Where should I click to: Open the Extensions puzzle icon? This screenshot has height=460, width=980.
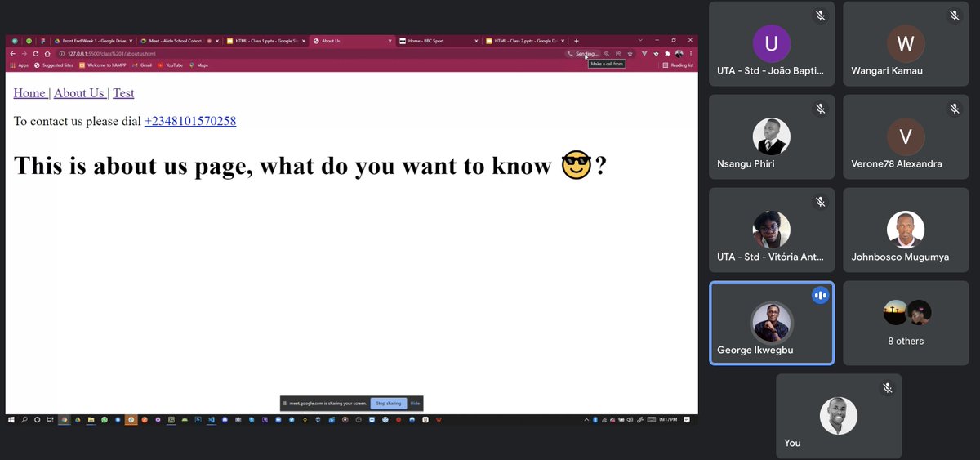[667, 54]
